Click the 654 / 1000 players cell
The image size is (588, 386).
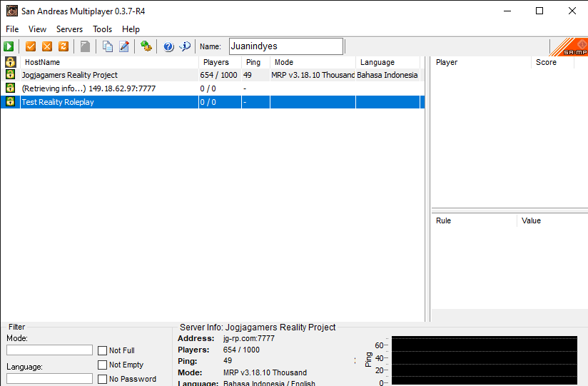(x=218, y=75)
